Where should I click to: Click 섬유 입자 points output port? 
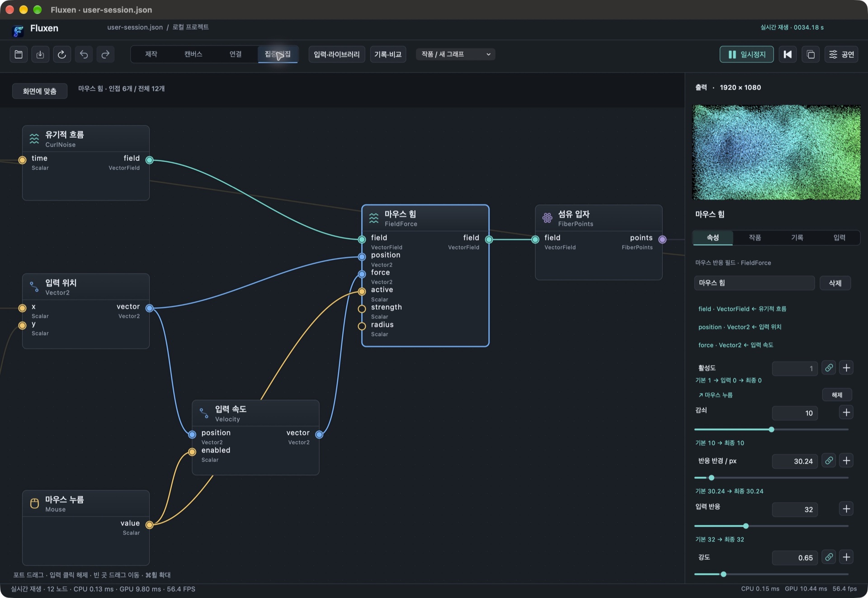click(662, 240)
